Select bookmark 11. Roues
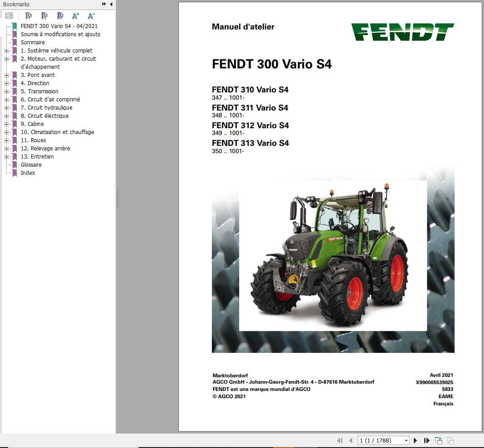484x448 pixels. coord(34,140)
